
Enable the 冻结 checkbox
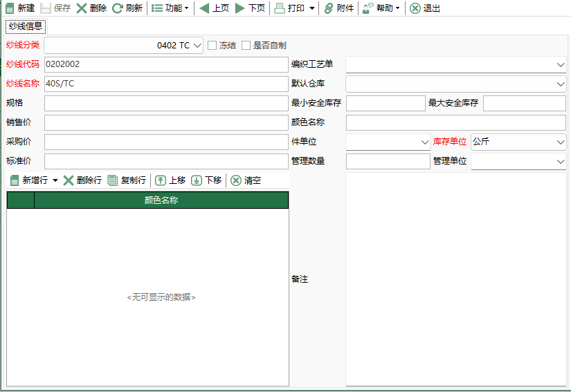(x=212, y=46)
